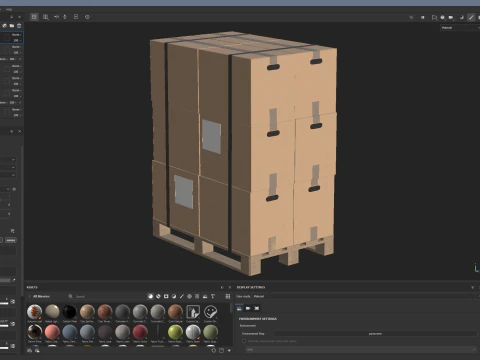
Task: Open the first Display Settings tab (environment)
Action: click(239, 308)
